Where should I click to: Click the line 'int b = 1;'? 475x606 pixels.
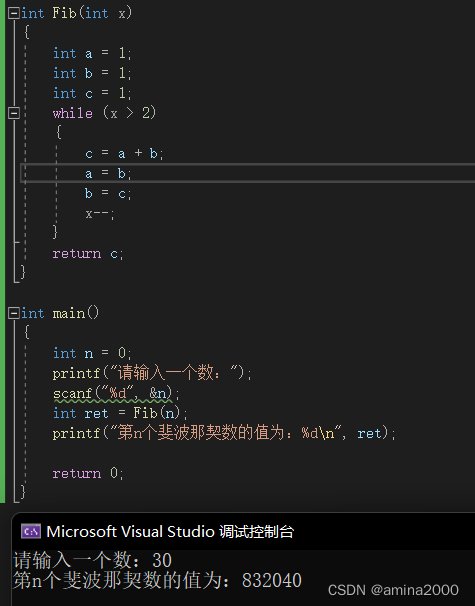(x=92, y=73)
